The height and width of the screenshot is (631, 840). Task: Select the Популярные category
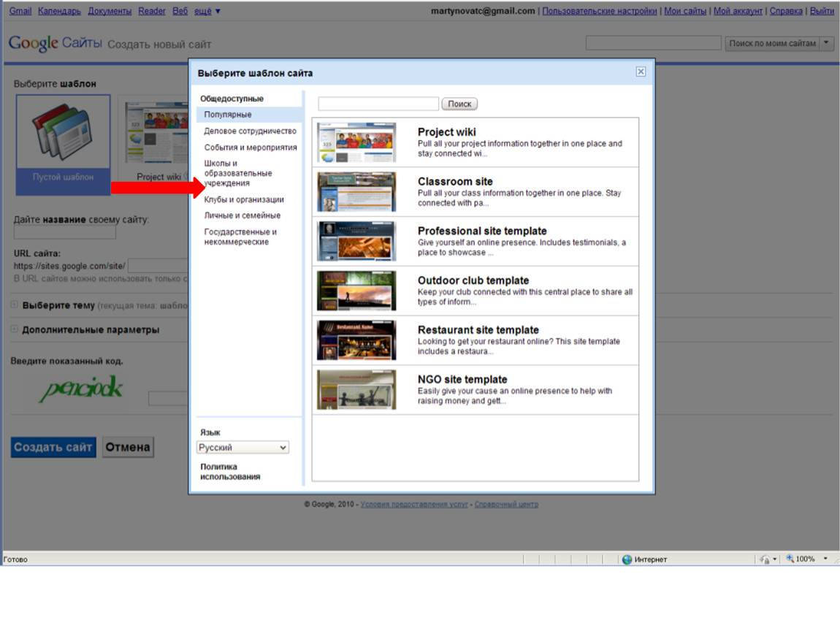(249, 115)
